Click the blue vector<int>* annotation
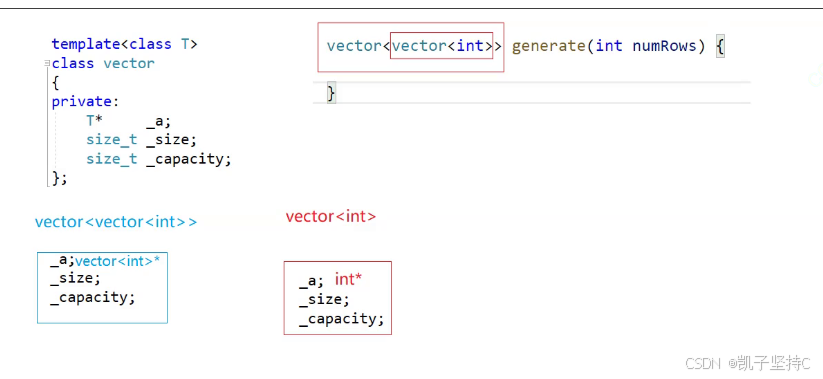The image size is (823, 379). pyautogui.click(x=117, y=261)
